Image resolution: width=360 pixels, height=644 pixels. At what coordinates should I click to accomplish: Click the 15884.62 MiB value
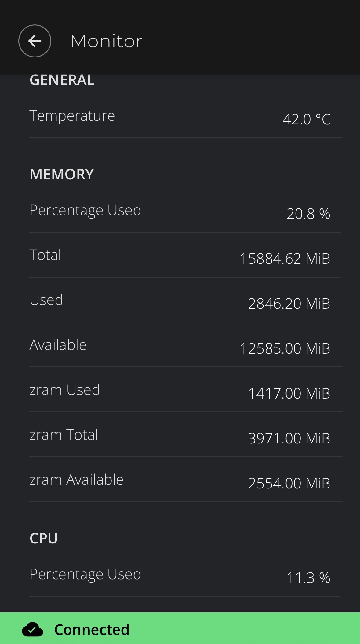pyautogui.click(x=285, y=259)
